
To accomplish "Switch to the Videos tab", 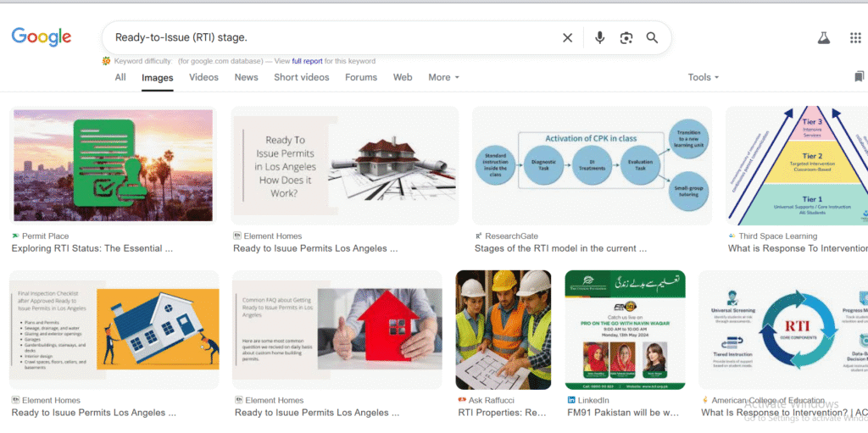I will click(x=203, y=77).
